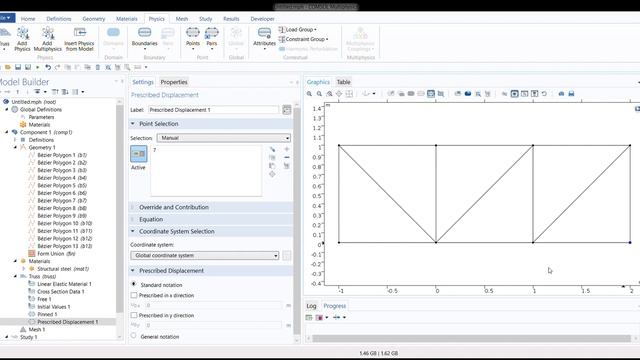Click the paste selection icon in Point Selection
Screen dimensions: 640x360
272,166
